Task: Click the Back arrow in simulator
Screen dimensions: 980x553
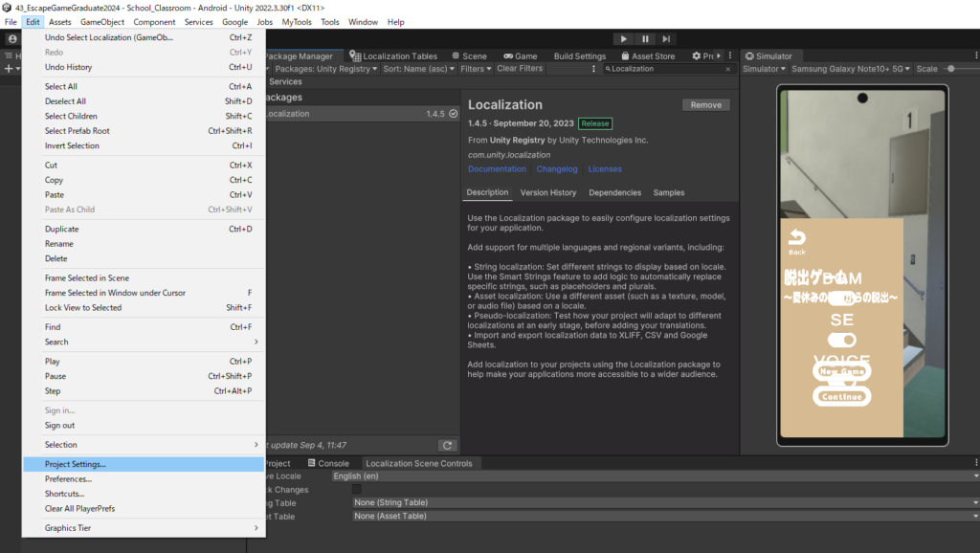Action: point(797,242)
